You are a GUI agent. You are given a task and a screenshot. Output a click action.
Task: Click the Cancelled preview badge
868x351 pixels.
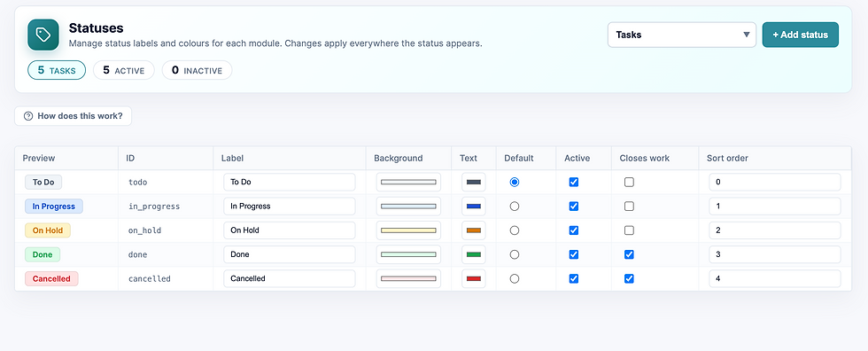pos(51,278)
